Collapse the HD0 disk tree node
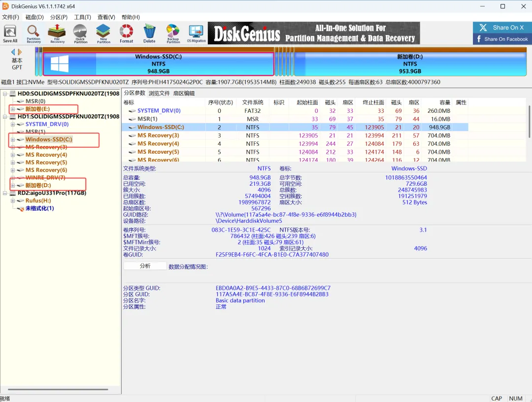 pyautogui.click(x=5, y=94)
